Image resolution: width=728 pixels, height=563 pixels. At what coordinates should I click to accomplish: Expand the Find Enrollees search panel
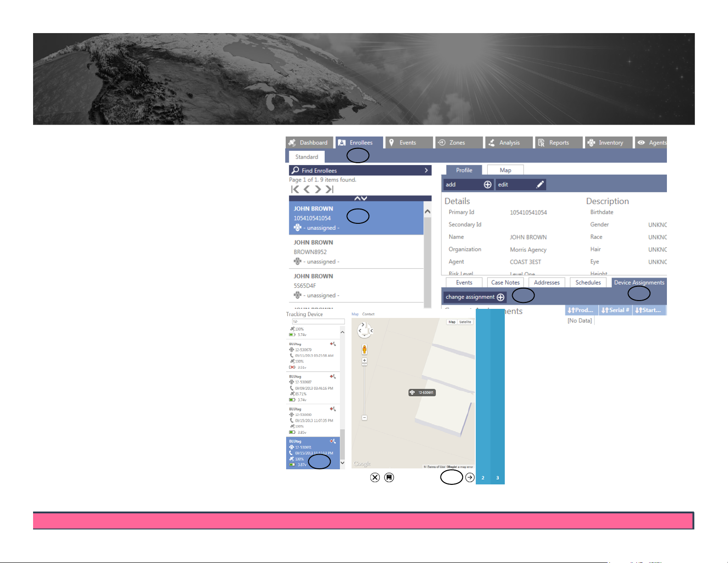(360, 171)
